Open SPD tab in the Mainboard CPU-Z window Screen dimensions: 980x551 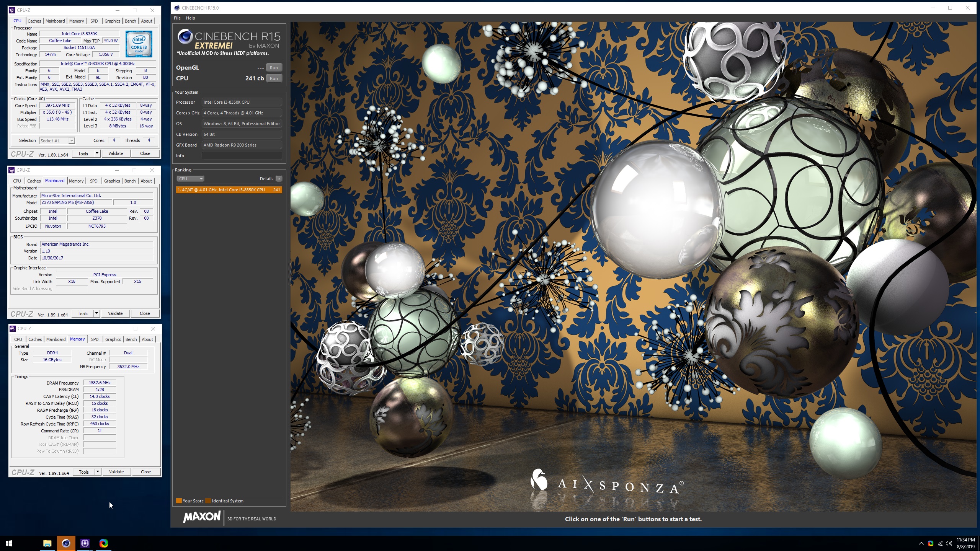(94, 181)
